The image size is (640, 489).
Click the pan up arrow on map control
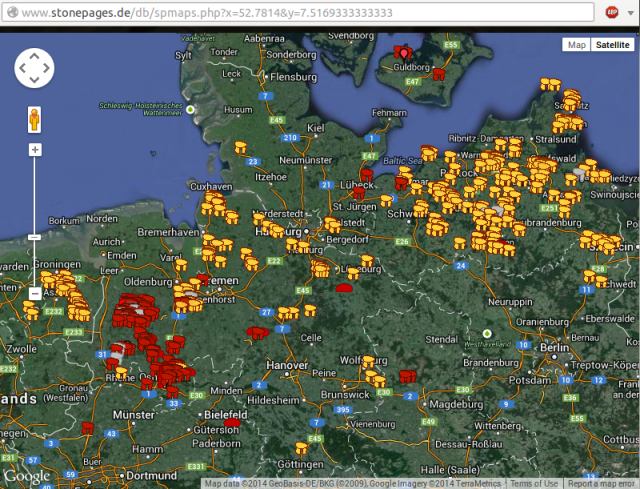[34, 56]
